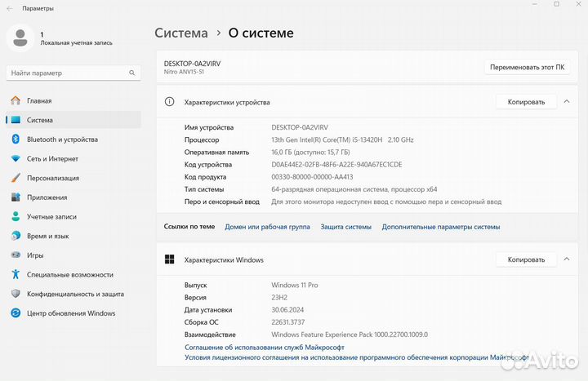This screenshot has height=381, width=588.
Task: Copy device specifications with Копировать
Action: (x=526, y=102)
